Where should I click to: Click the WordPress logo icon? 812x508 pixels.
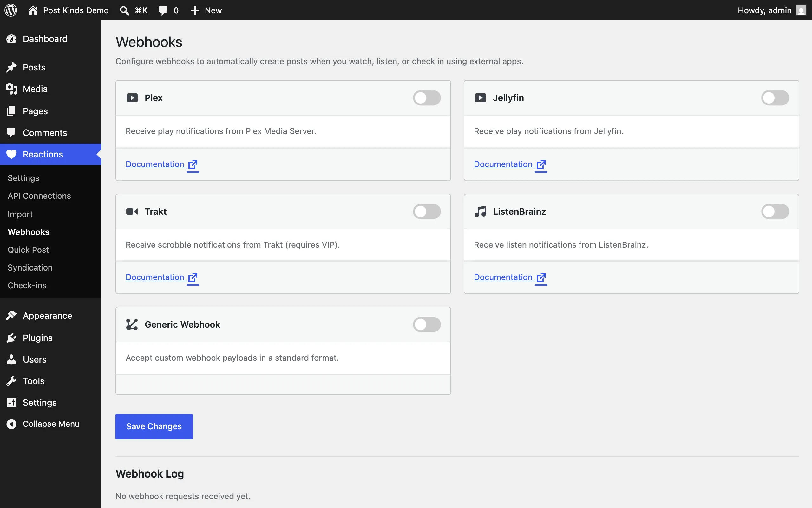[x=11, y=10]
